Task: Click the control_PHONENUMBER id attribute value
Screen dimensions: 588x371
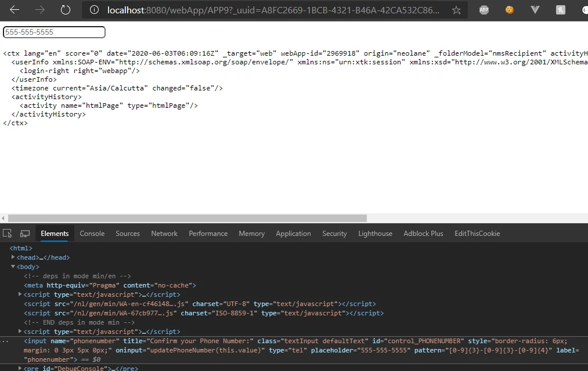Action: click(x=424, y=341)
